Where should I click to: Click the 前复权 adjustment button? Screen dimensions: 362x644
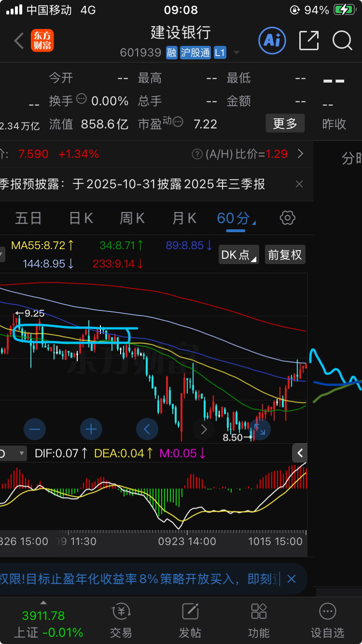pos(285,254)
